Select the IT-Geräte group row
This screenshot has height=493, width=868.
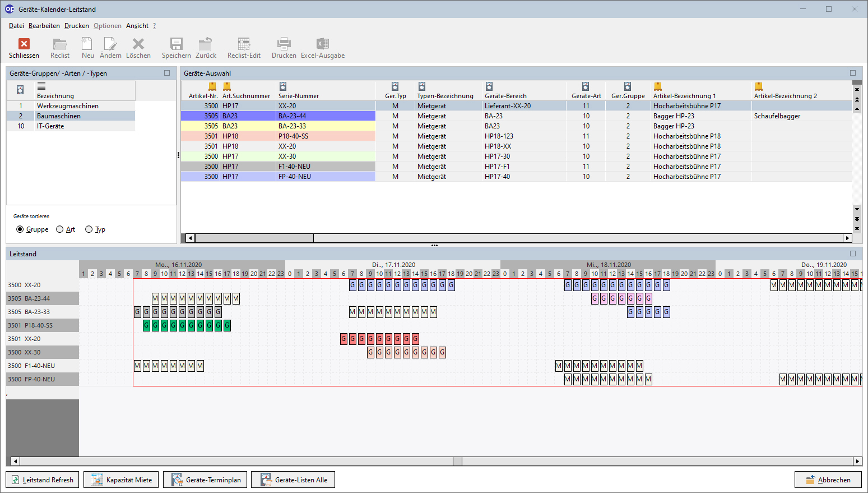tap(71, 126)
